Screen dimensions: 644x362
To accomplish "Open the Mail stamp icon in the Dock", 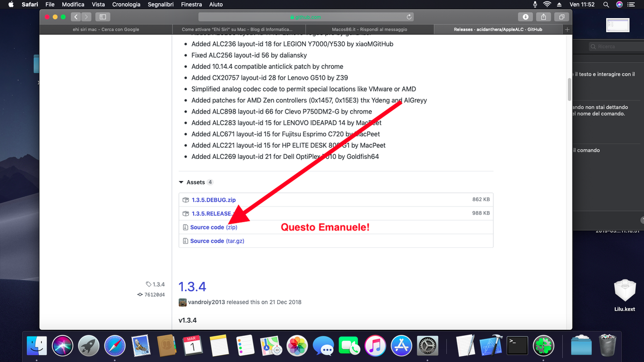I will (x=141, y=346).
